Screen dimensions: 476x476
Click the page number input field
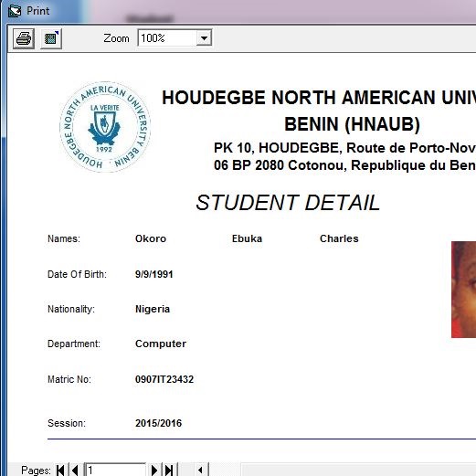tap(115, 470)
